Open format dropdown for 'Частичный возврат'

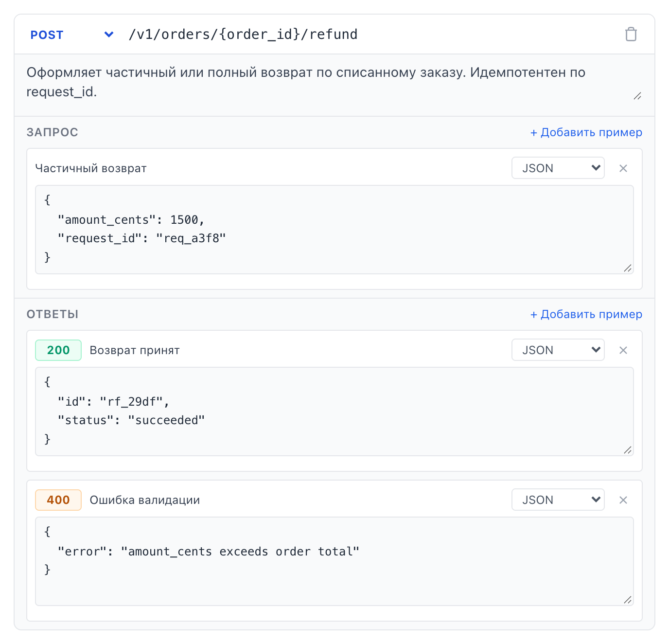558,168
